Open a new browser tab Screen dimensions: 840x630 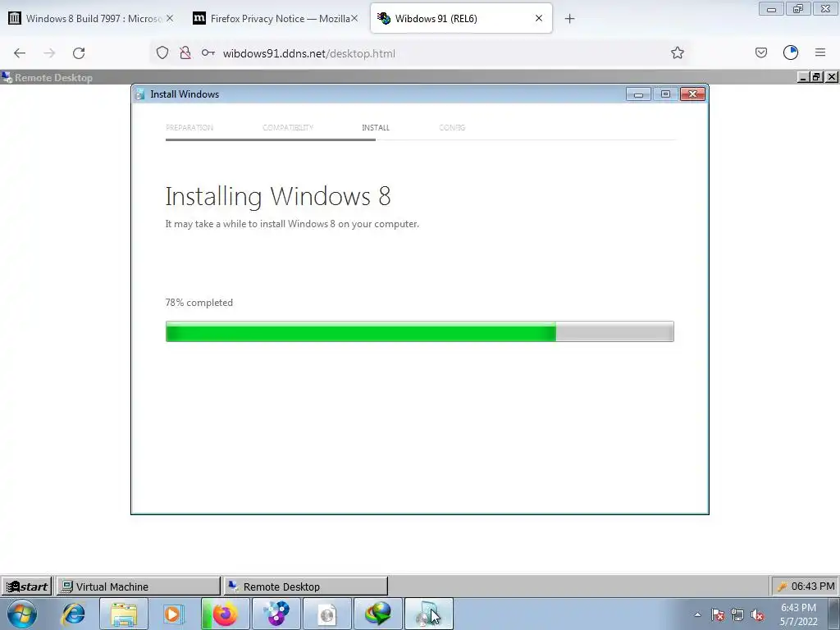click(x=569, y=19)
